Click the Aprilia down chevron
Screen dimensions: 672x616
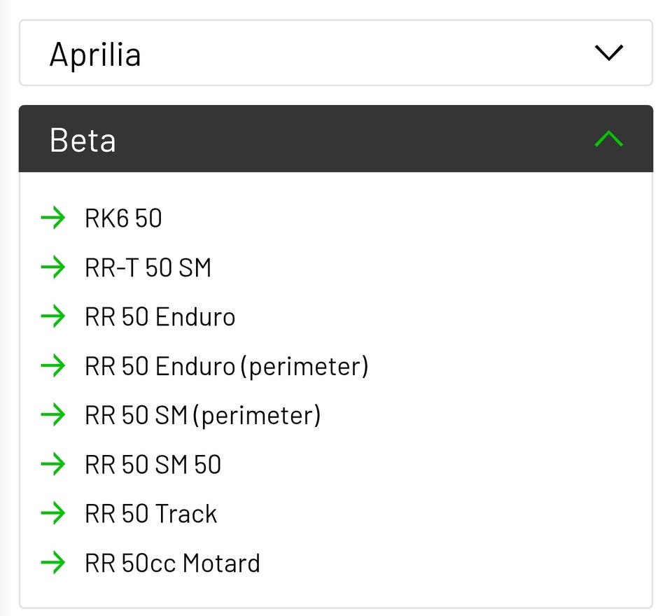click(608, 53)
